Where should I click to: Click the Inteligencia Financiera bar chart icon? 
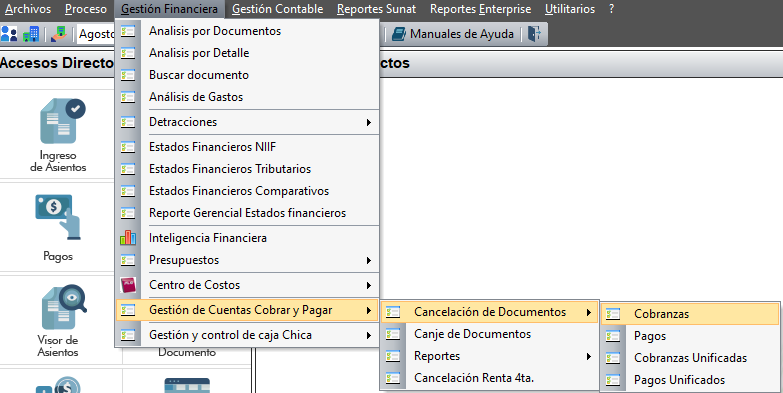pyautogui.click(x=128, y=238)
